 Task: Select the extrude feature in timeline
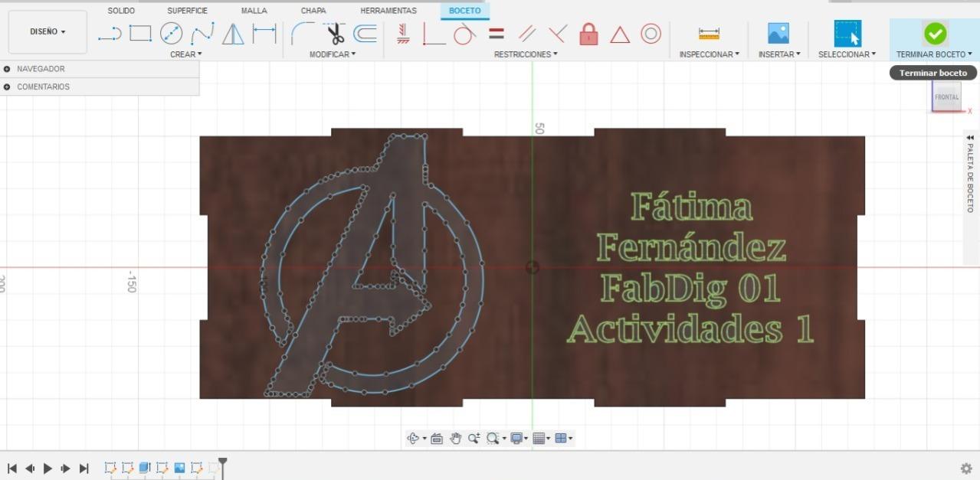coord(145,468)
